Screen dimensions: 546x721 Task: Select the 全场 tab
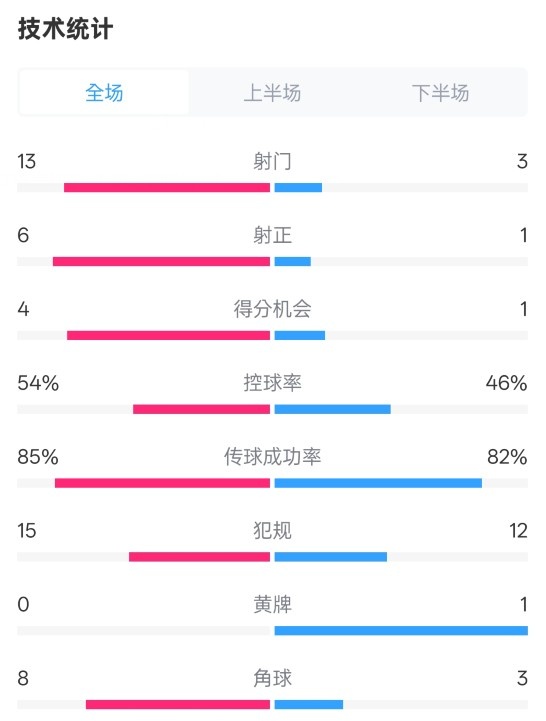tap(104, 92)
